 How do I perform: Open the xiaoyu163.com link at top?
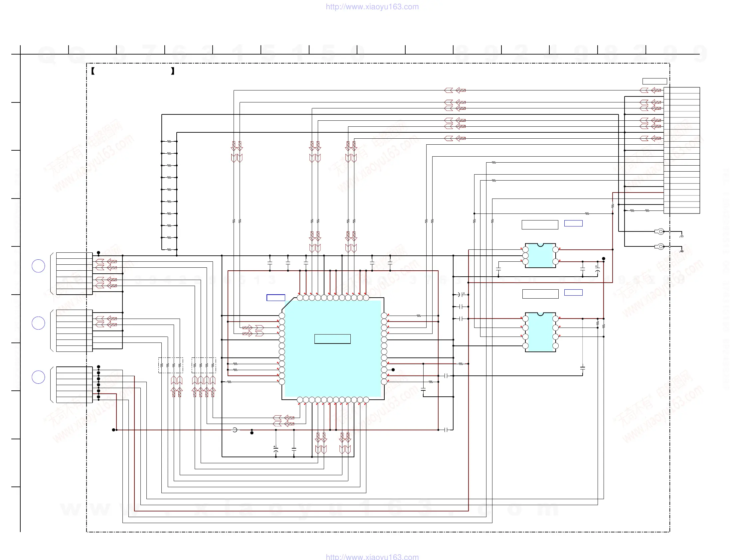click(372, 7)
